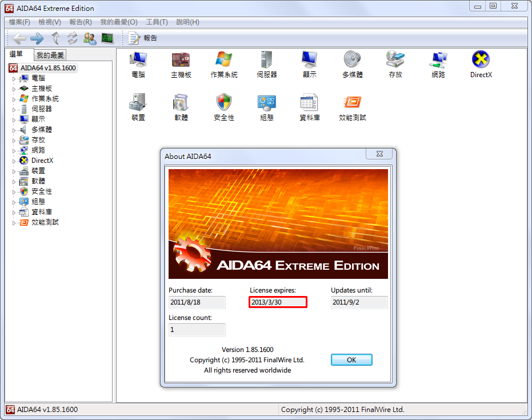
Task: Select 組態 in the sidebar tree
Action: [38, 202]
